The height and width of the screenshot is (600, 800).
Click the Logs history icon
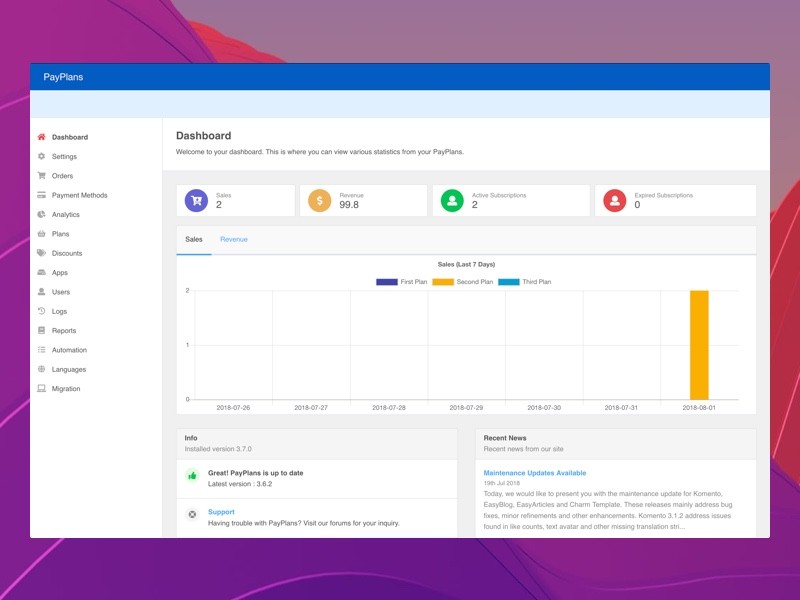coord(41,311)
